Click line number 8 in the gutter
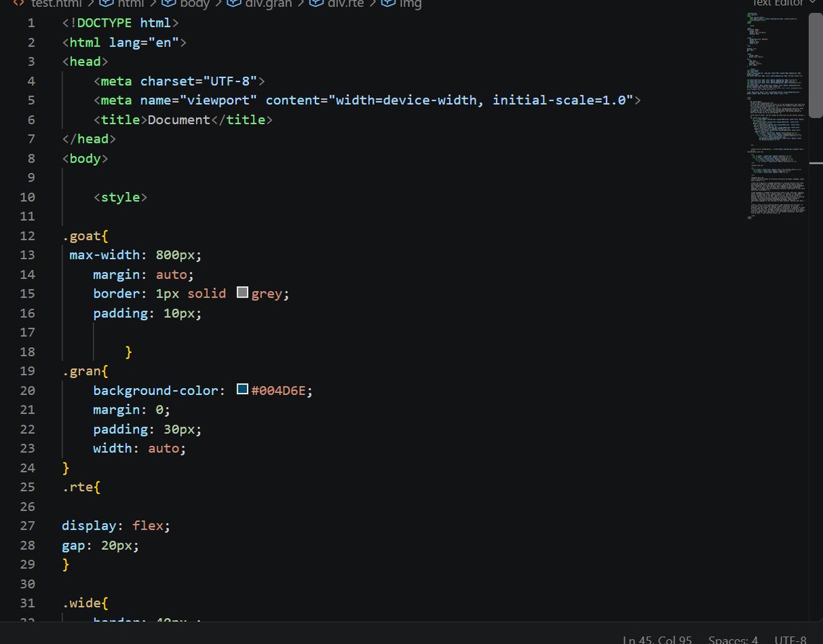The width and height of the screenshot is (823, 644). [31, 158]
